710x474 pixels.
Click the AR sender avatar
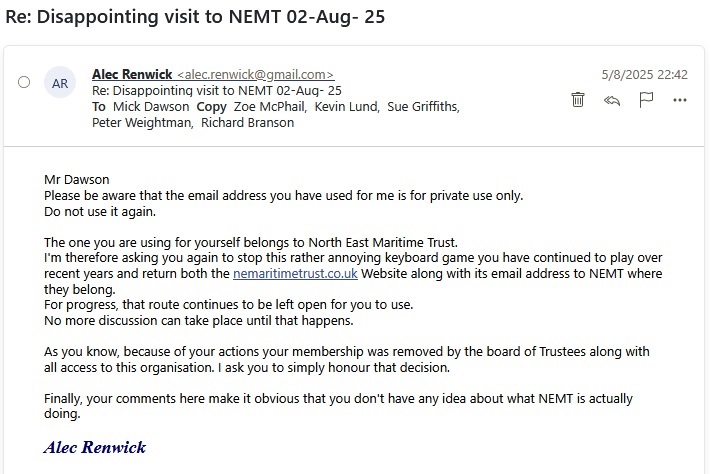point(60,83)
